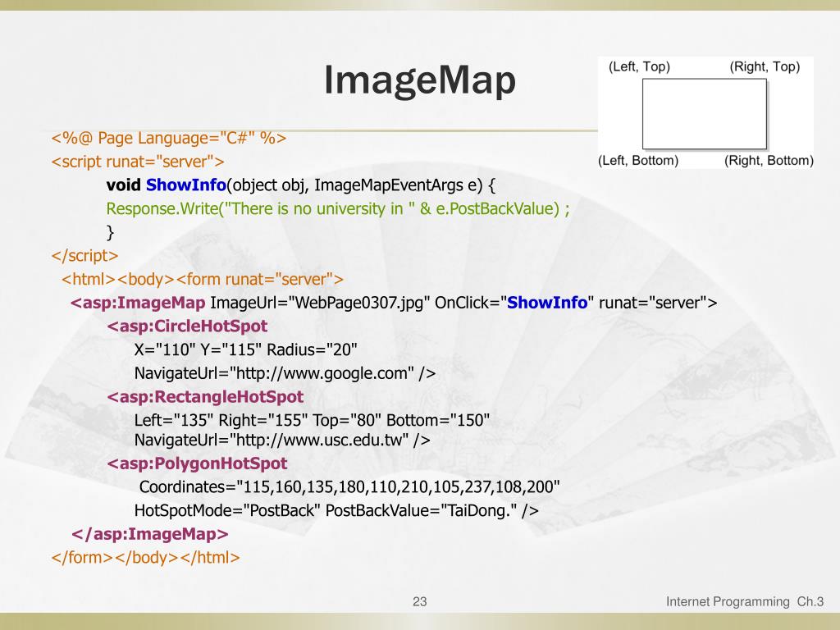Click the ImageMap slide title

coord(420,80)
